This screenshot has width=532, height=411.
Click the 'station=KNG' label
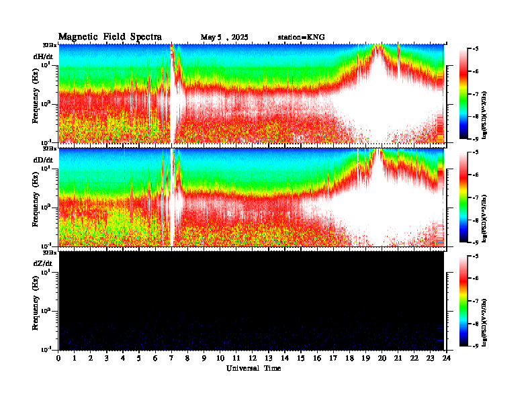click(302, 38)
